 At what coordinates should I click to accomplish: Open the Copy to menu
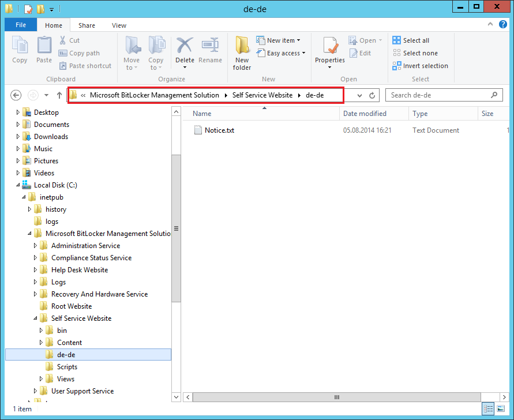[x=156, y=53]
